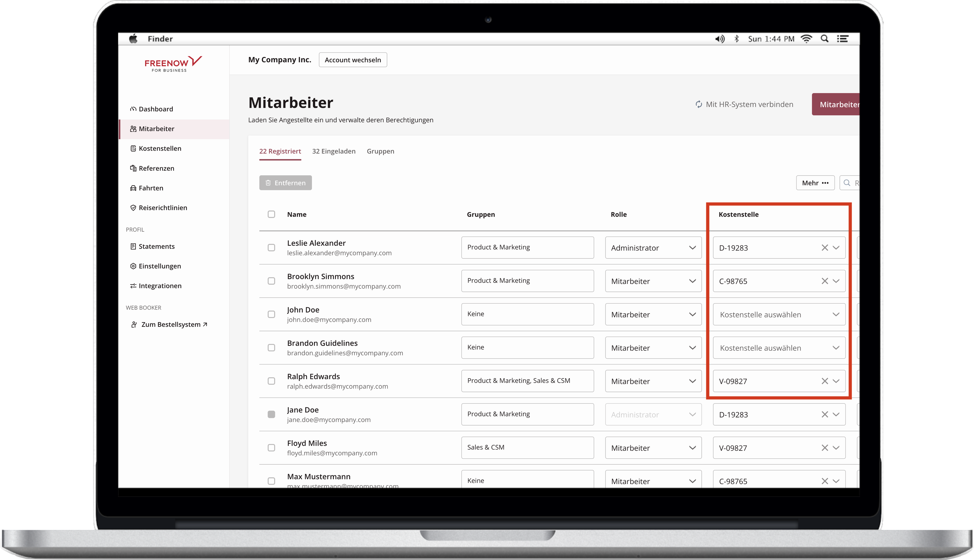
Task: Select Brooklyn Simmons' row checkbox
Action: (271, 281)
